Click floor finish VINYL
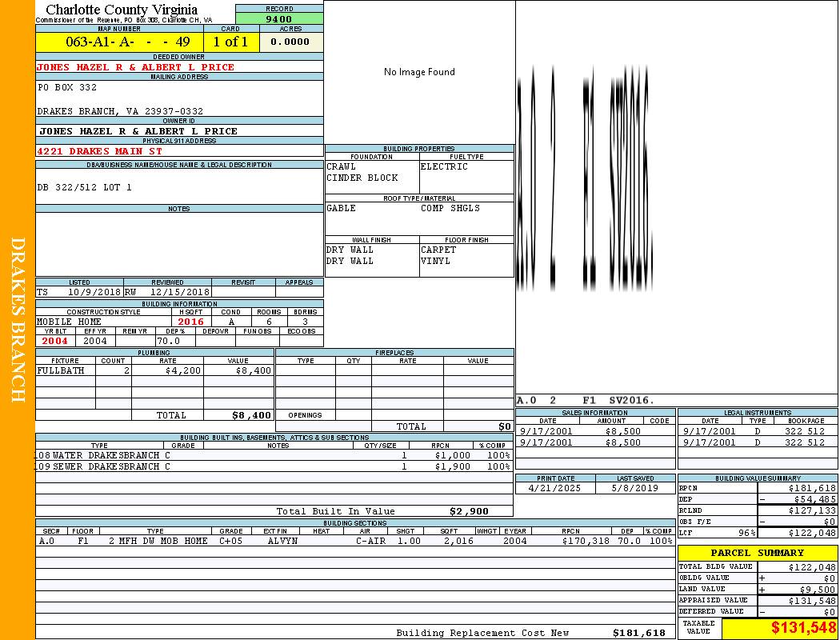 pyautogui.click(x=435, y=262)
